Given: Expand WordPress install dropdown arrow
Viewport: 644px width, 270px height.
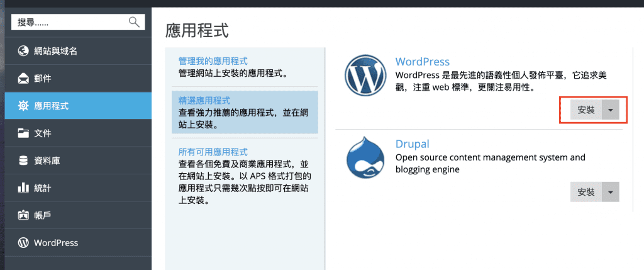Looking at the screenshot, I should (x=611, y=110).
